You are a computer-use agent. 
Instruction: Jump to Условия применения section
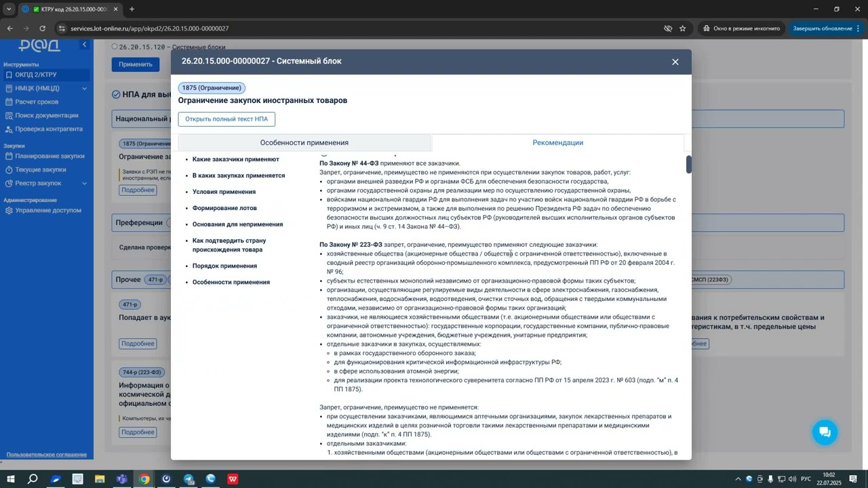pos(224,192)
